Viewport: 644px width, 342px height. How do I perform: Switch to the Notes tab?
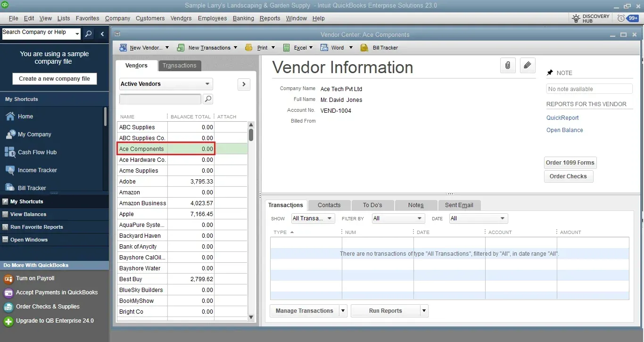coord(416,205)
